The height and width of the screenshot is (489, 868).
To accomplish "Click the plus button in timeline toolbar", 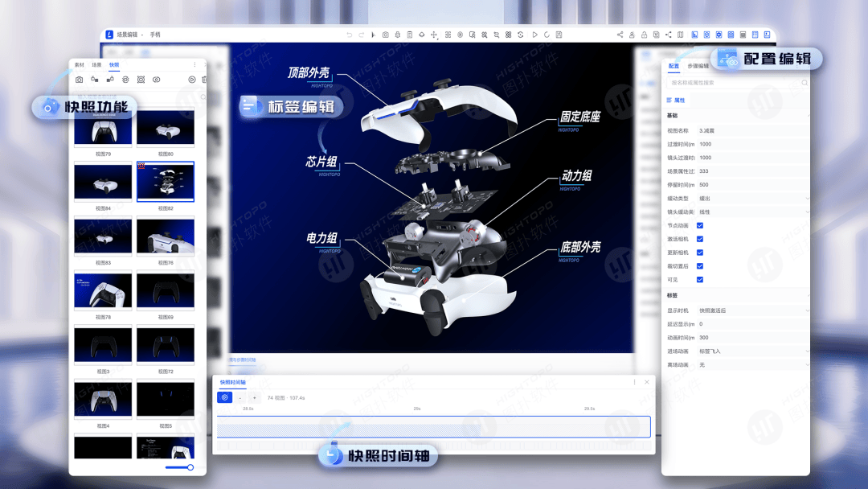I will point(255,397).
